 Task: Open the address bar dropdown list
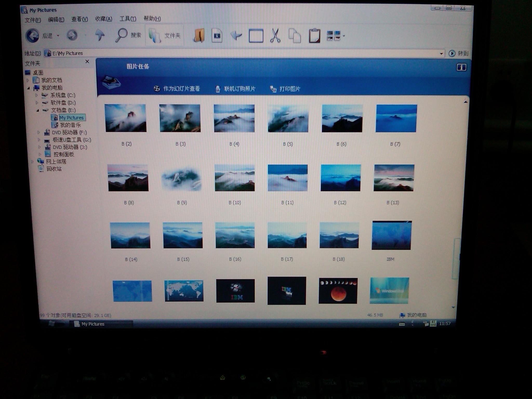click(x=442, y=53)
